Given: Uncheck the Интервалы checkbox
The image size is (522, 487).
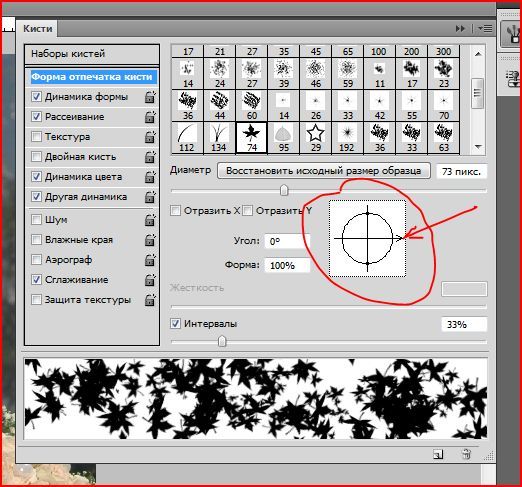Looking at the screenshot, I should tap(175, 324).
